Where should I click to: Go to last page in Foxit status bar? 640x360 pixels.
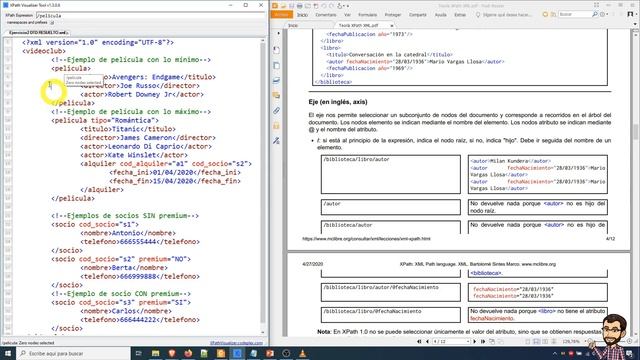pos(483,341)
